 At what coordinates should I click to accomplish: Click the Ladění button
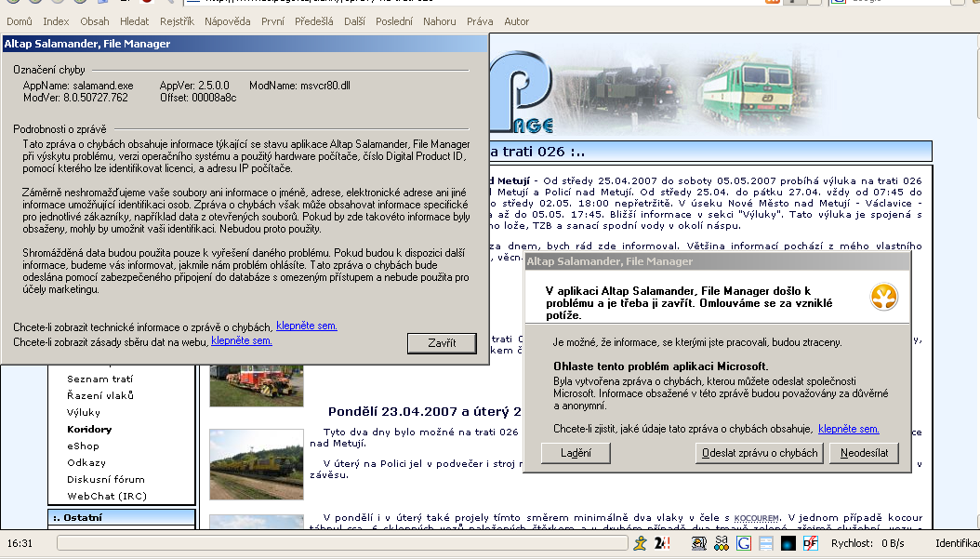[576, 453]
